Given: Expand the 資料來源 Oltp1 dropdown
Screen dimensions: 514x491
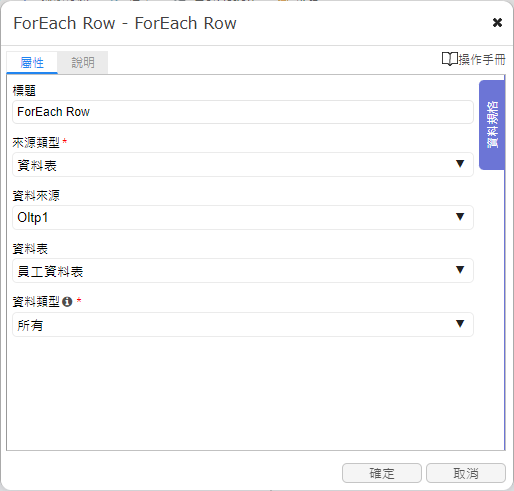Looking at the screenshot, I should tap(243, 218).
